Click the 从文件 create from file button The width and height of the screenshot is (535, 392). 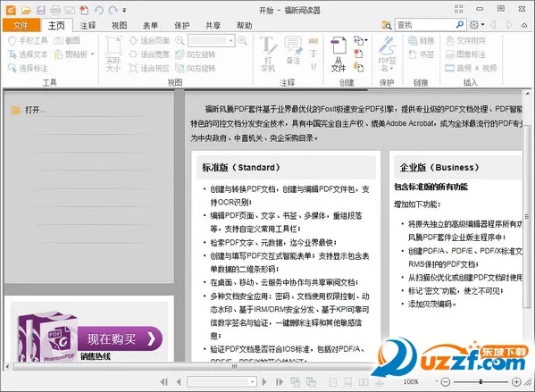coord(339,54)
